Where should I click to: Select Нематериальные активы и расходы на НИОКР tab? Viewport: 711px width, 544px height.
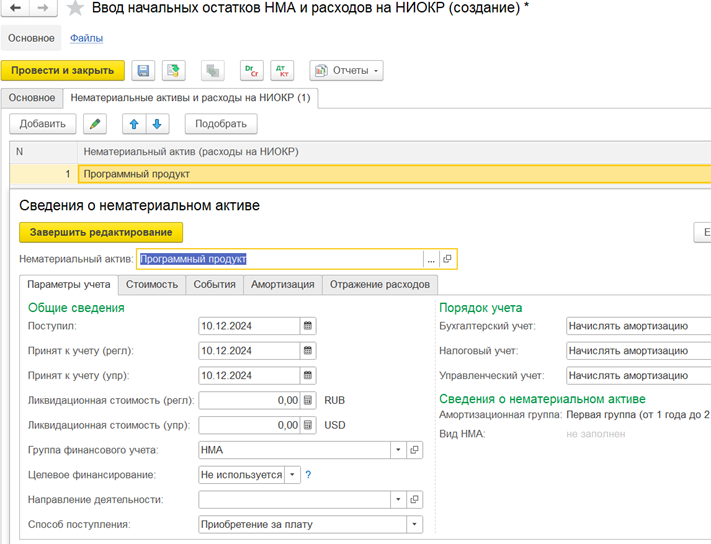coord(190,98)
